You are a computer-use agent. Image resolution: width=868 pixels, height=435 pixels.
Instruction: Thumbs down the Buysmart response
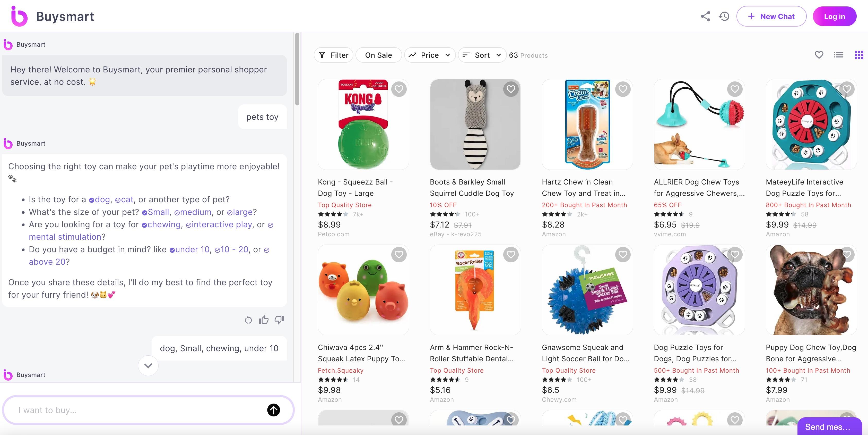click(279, 320)
